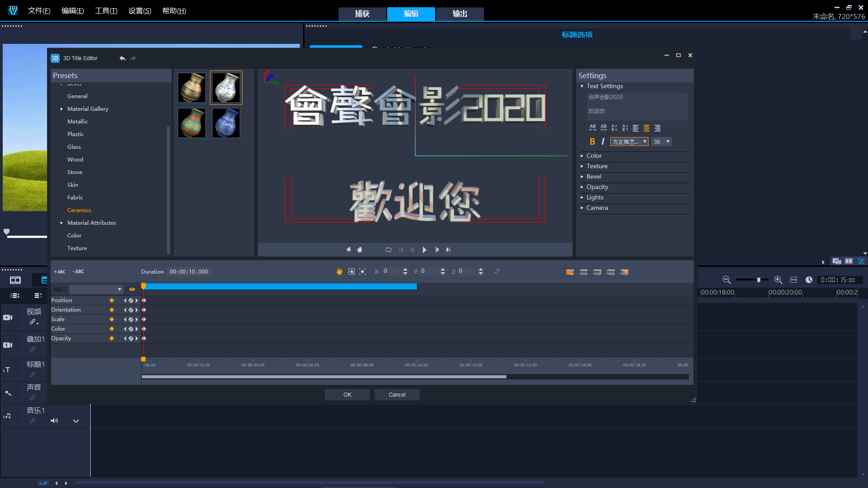The image size is (868, 488).
Task: Cancel the 3D Title Editor
Action: pyautogui.click(x=397, y=395)
